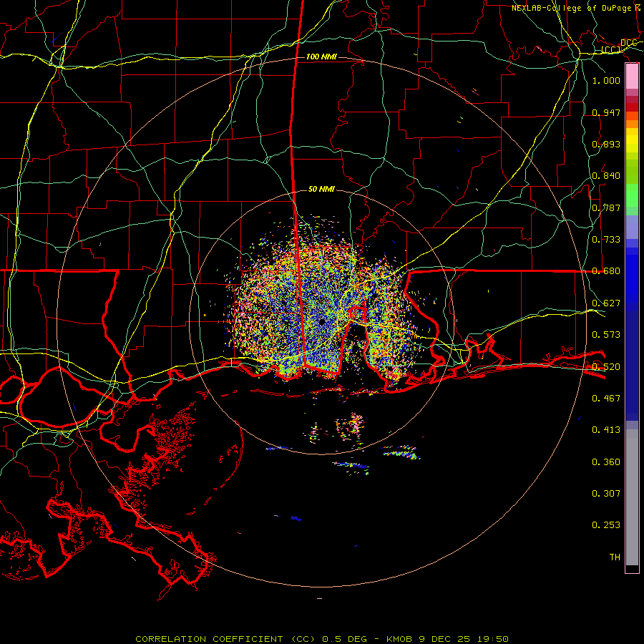Click the 0.413 legend value
The image size is (644, 644).
click(606, 429)
